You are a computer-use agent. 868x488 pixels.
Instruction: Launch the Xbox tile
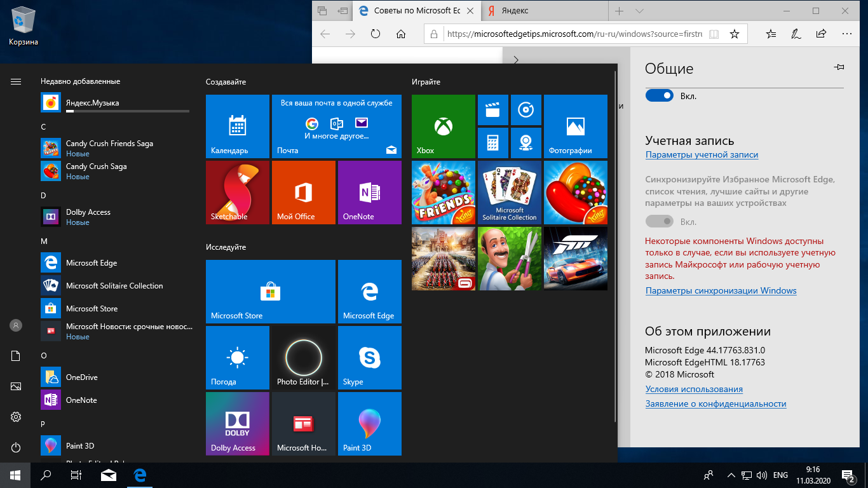click(x=444, y=126)
